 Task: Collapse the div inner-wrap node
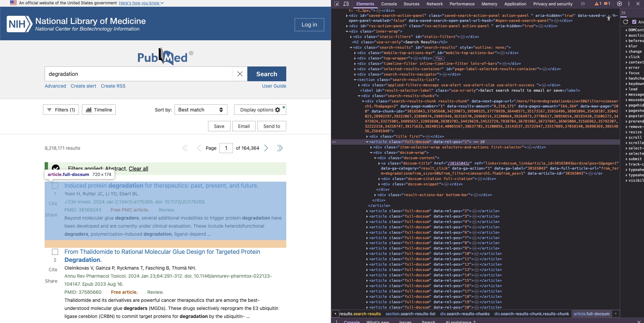click(x=347, y=32)
